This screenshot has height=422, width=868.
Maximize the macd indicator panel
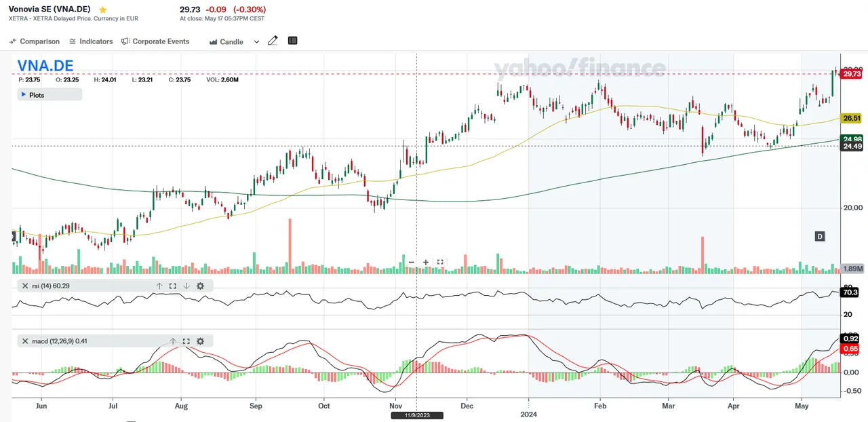(186, 341)
